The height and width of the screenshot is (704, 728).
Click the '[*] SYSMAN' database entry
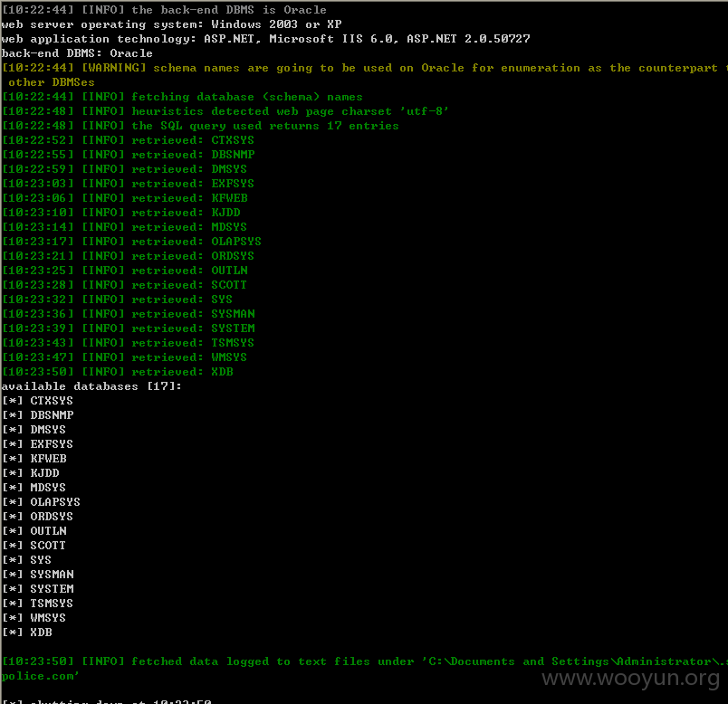pyautogui.click(x=38, y=574)
